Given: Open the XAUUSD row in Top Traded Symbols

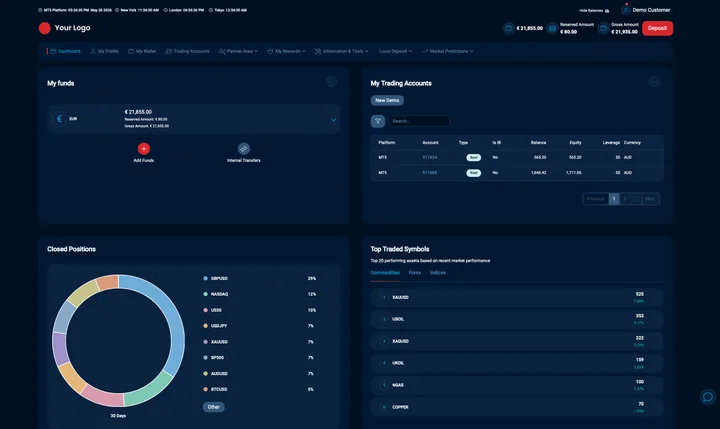Looking at the screenshot, I should pyautogui.click(x=517, y=298).
